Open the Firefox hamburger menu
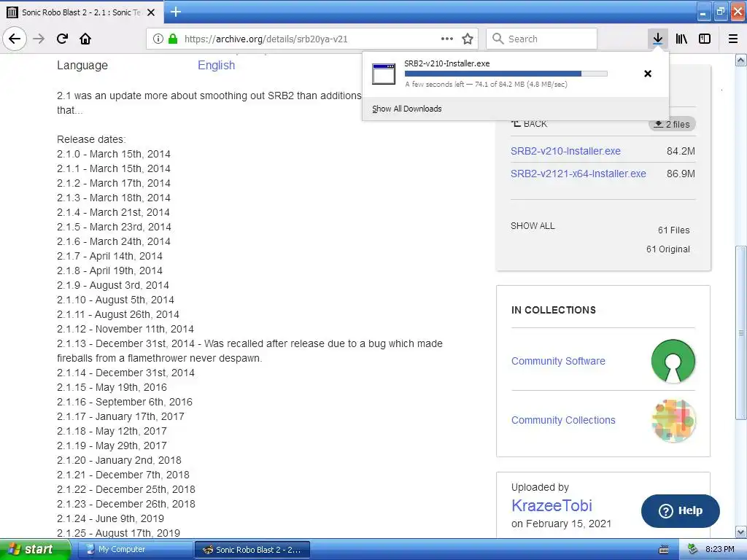This screenshot has height=560, width=747. (x=733, y=39)
